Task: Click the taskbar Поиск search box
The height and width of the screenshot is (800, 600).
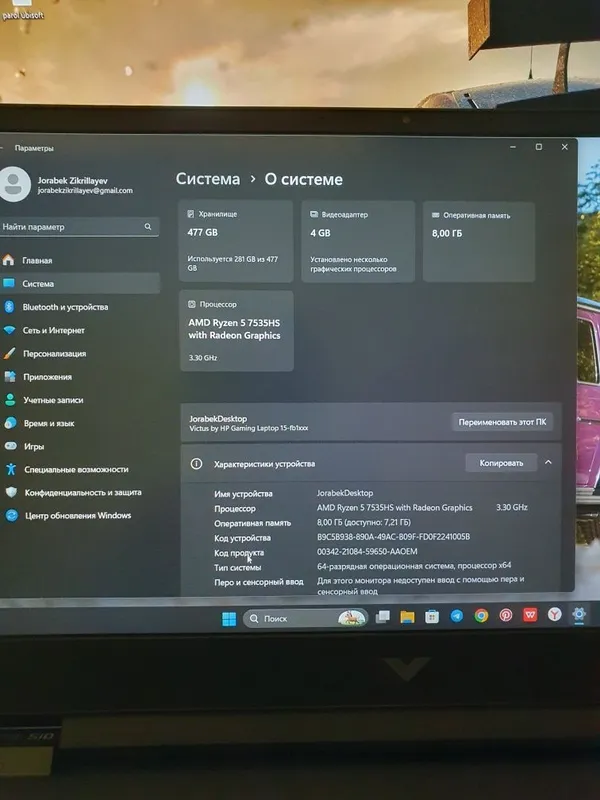Action: (x=305, y=618)
